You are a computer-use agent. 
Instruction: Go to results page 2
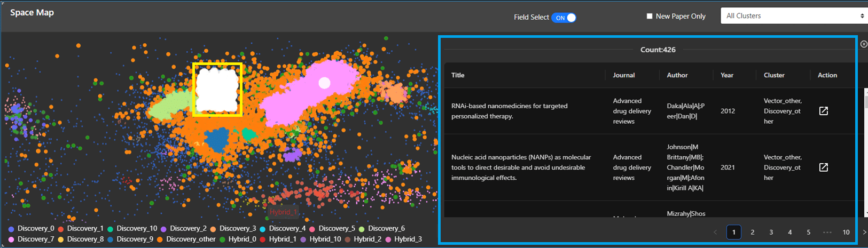pyautogui.click(x=753, y=232)
